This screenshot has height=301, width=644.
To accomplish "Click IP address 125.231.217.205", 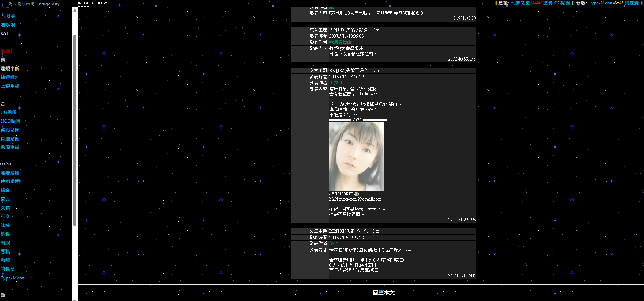I will tap(461, 276).
